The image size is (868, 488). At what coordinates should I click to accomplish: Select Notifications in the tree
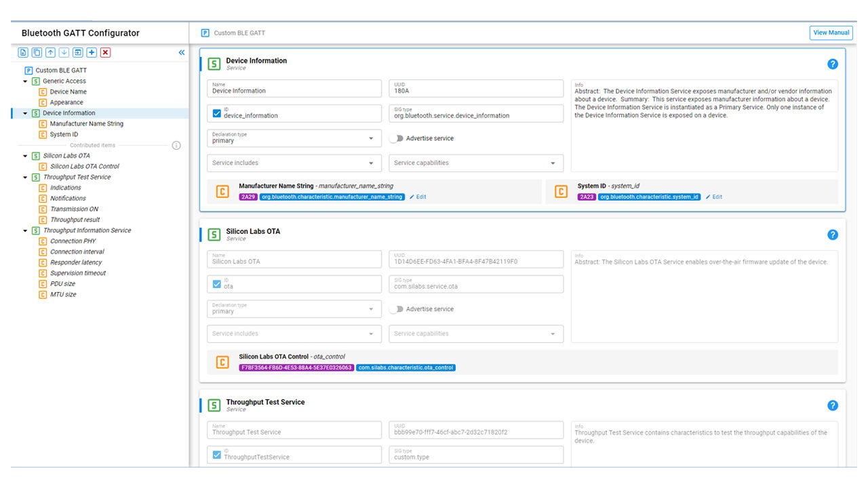pos(68,199)
